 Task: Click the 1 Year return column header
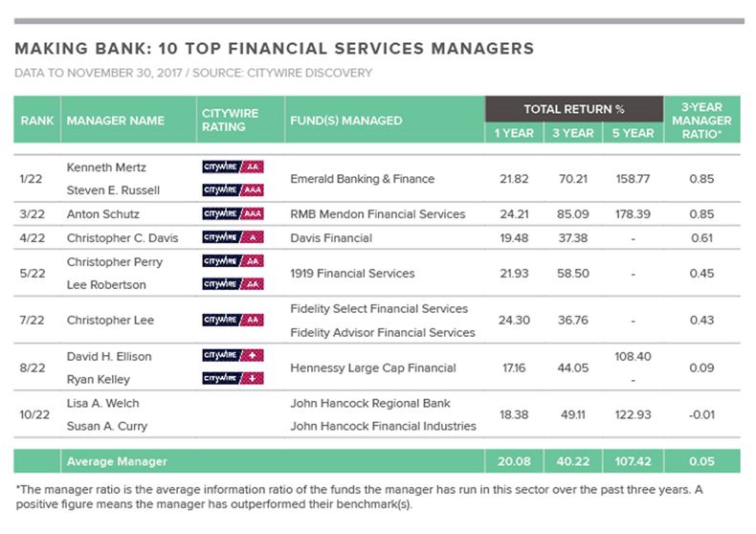coord(514,133)
